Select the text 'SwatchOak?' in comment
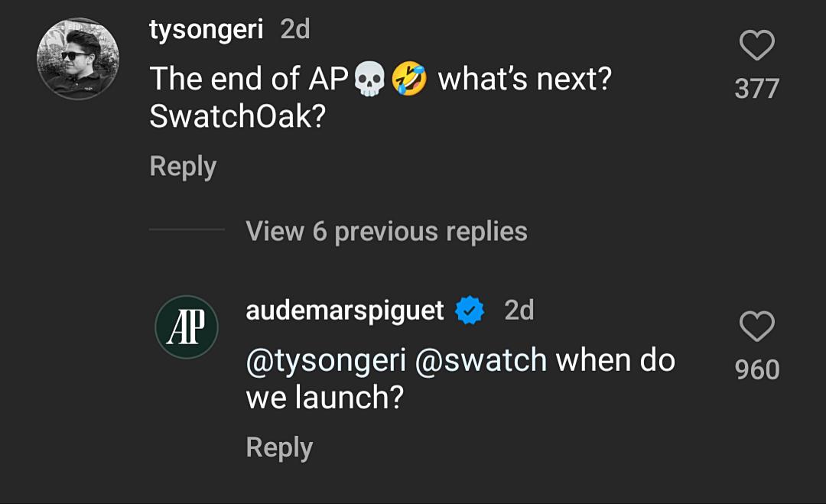826x504 pixels. (238, 116)
